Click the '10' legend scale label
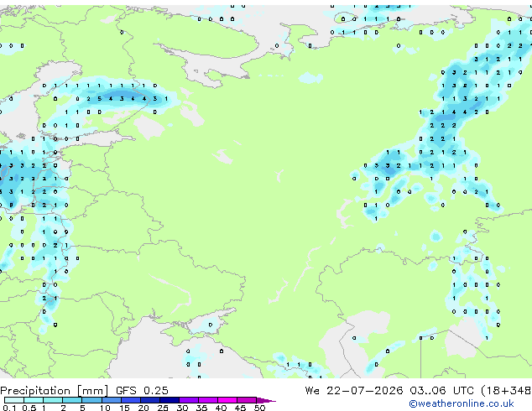Image resolution: width=532 pixels, height=411 pixels. (x=105, y=408)
